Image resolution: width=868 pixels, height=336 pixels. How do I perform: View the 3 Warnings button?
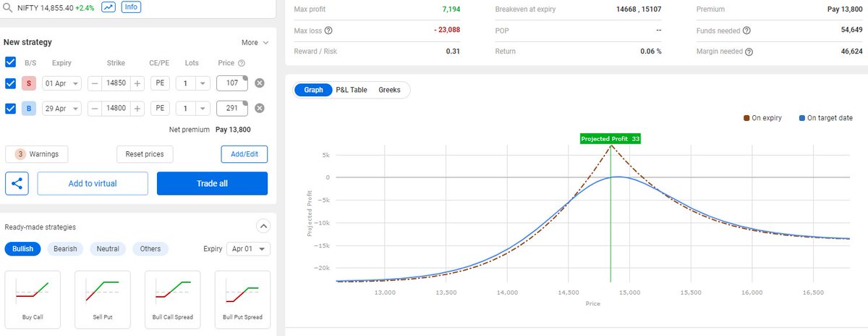tap(37, 154)
